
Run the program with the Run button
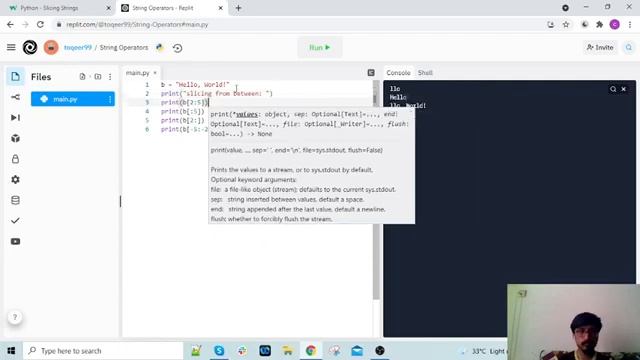(320, 48)
